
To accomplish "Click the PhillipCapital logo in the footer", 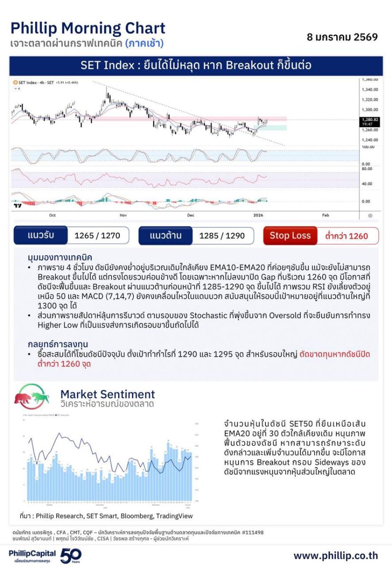I will [x=32, y=555].
